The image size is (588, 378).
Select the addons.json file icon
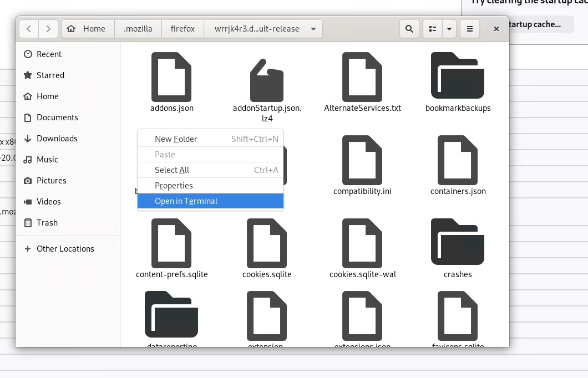[x=171, y=77]
